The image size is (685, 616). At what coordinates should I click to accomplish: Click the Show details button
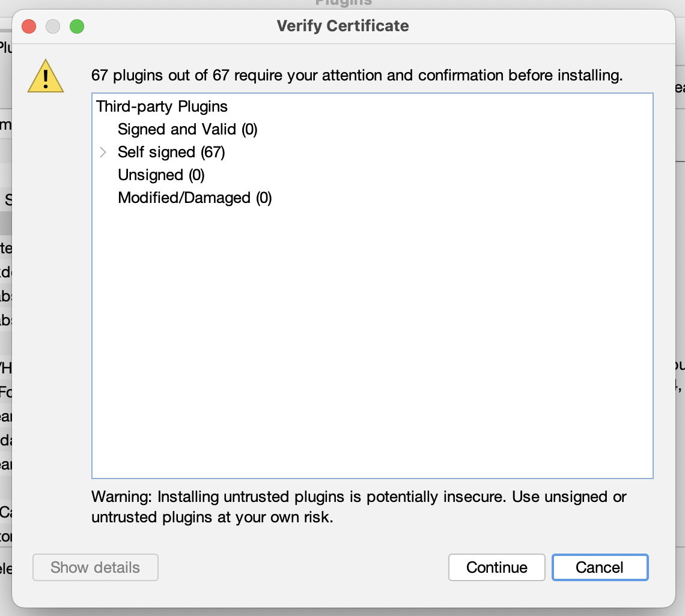[95, 567]
